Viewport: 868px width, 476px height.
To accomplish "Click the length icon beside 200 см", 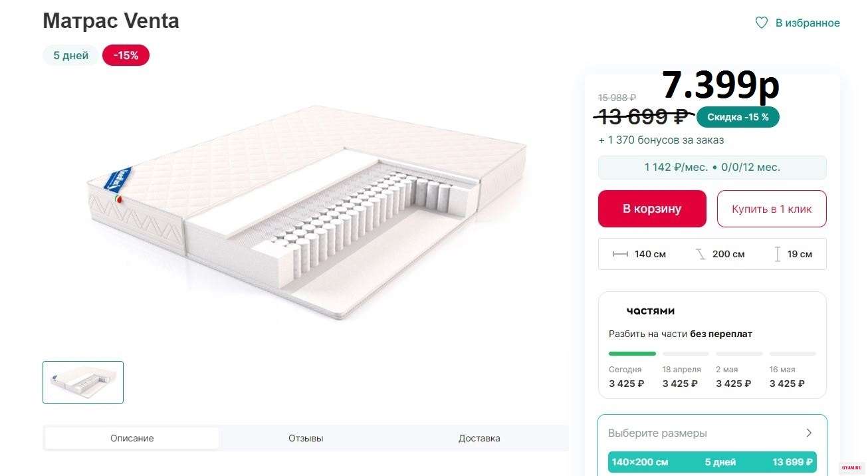I will [x=701, y=254].
